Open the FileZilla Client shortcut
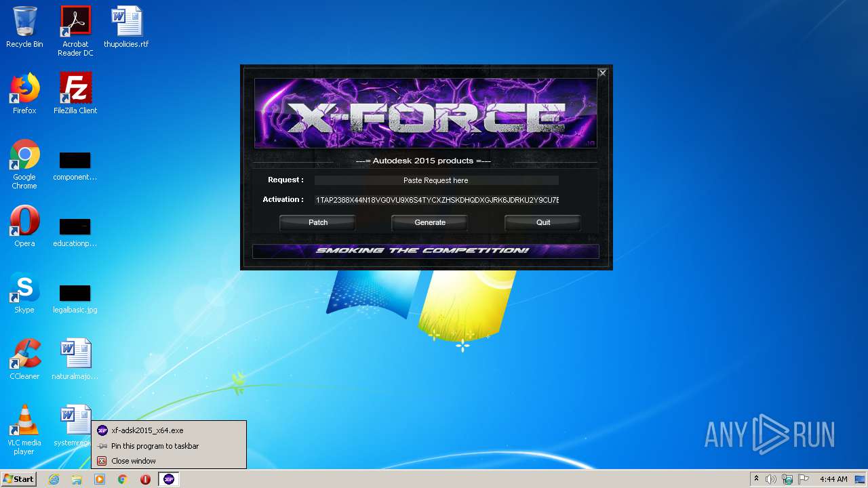Image resolution: width=868 pixels, height=488 pixels. click(x=75, y=94)
